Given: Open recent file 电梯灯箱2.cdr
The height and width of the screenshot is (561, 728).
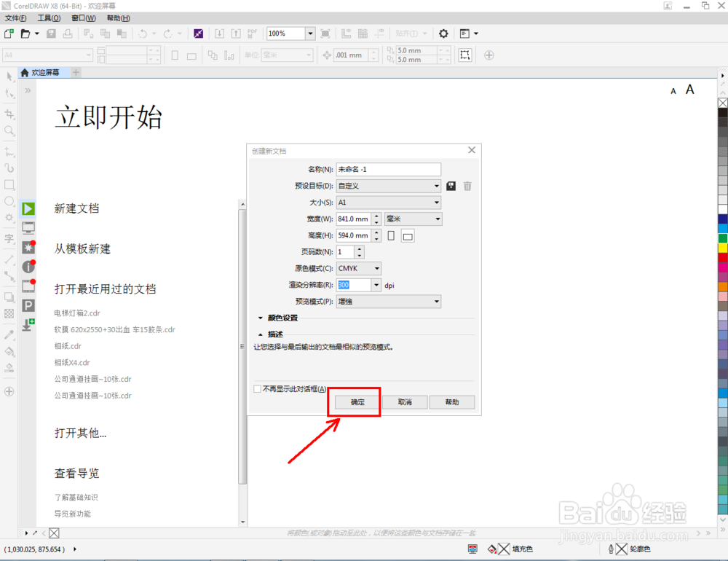Looking at the screenshot, I should coord(77,313).
